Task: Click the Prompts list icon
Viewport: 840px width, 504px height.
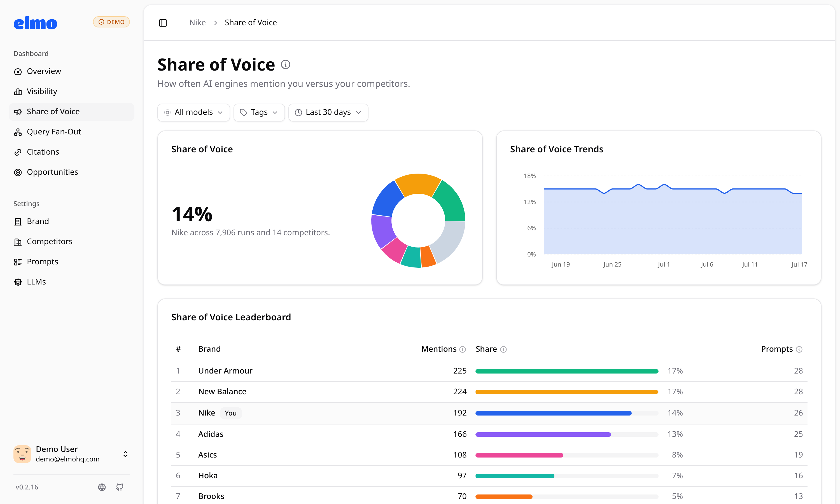Action: coord(18,262)
